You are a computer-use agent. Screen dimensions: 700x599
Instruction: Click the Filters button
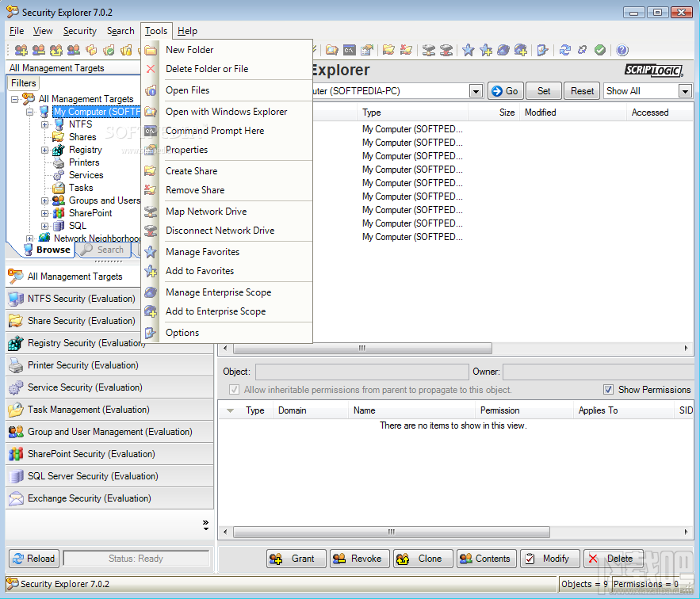pyautogui.click(x=24, y=83)
